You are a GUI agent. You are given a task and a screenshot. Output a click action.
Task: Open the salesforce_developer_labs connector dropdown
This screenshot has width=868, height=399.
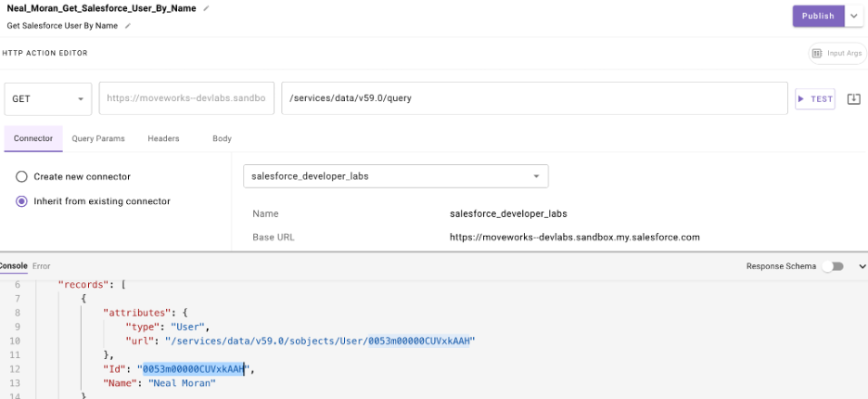(396, 176)
